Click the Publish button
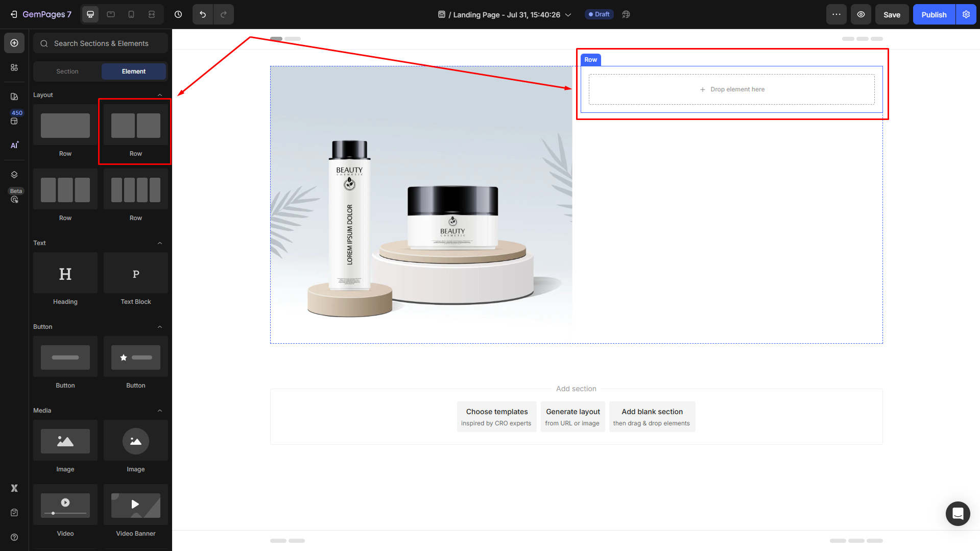 pyautogui.click(x=934, y=14)
